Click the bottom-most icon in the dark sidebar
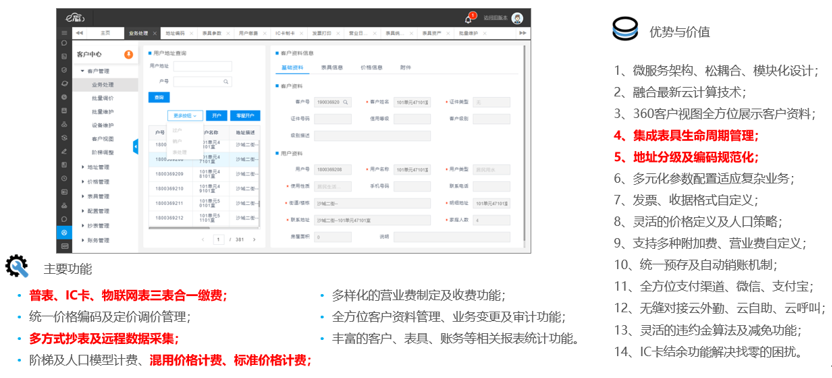Image resolution: width=832 pixels, height=378 pixels. pos(64,246)
